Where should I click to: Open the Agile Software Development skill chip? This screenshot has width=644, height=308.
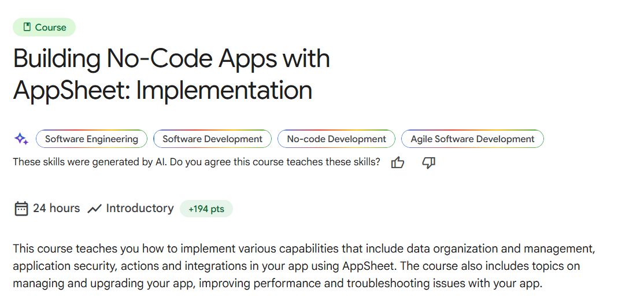tap(472, 139)
